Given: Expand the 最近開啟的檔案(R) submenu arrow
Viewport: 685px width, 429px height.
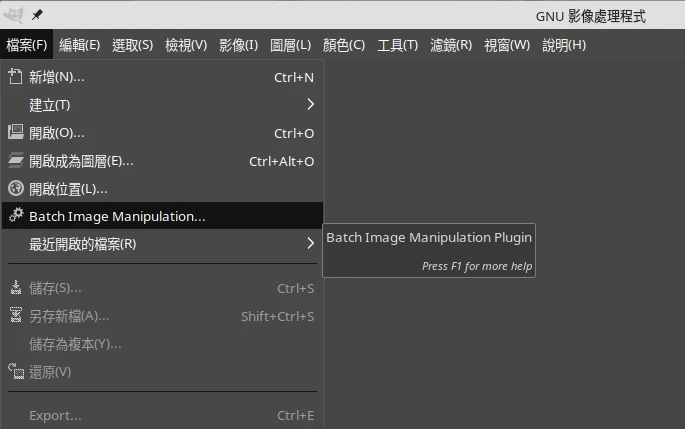Looking at the screenshot, I should (310, 244).
